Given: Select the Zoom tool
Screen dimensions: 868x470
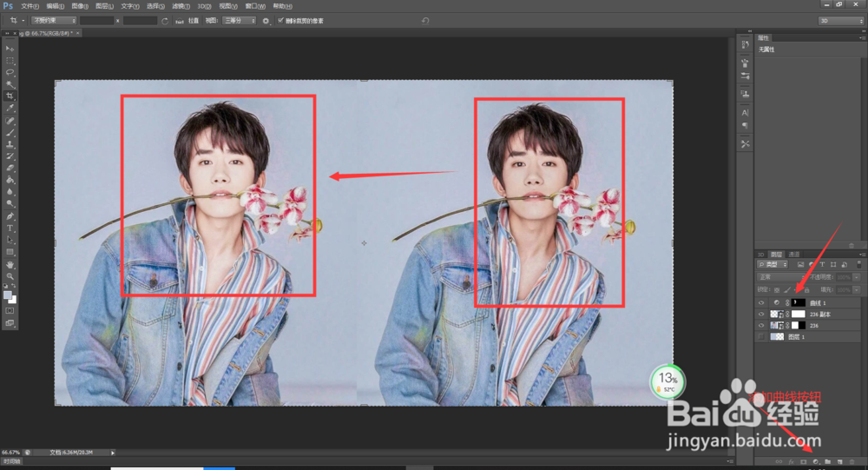Looking at the screenshot, I should point(10,276).
